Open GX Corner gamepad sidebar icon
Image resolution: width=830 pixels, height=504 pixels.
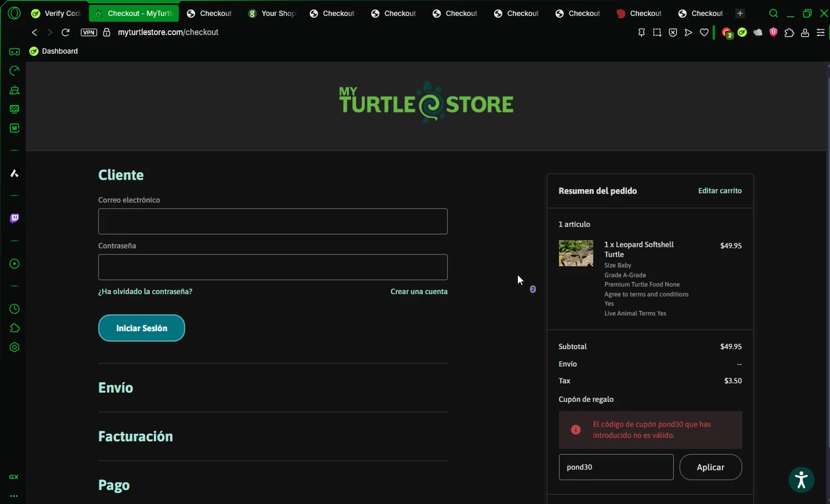tap(14, 51)
